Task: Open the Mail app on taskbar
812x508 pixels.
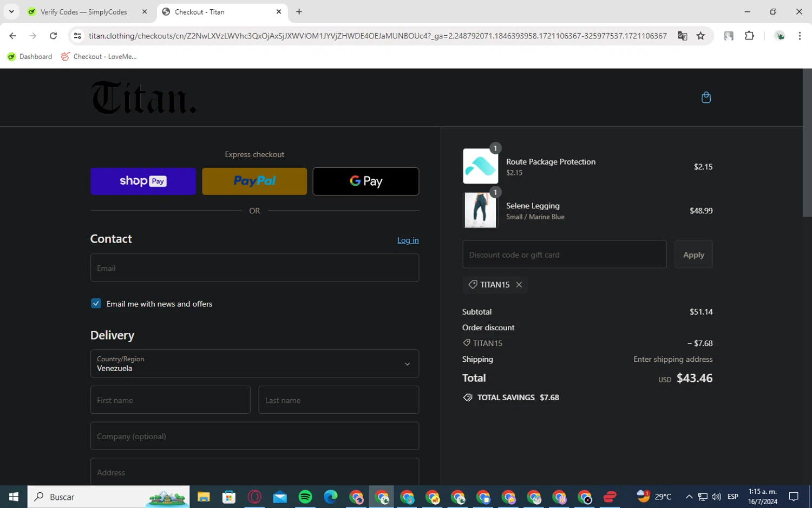Action: (280, 497)
